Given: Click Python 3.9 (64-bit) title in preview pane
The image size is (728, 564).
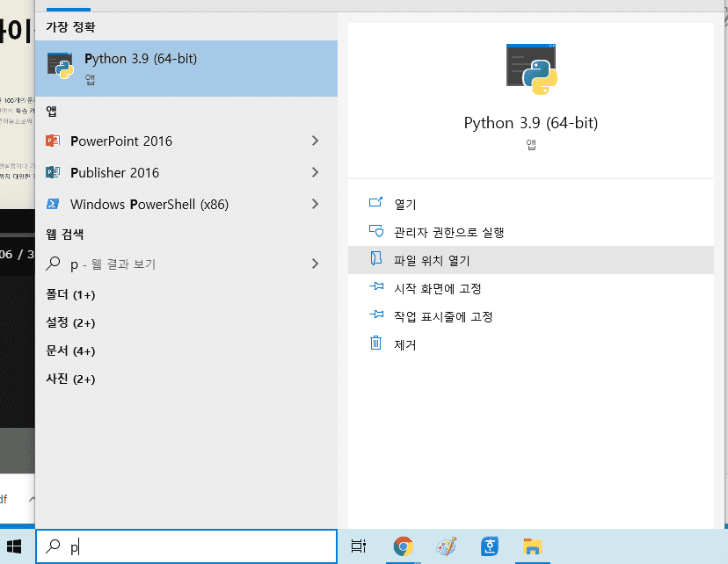Looking at the screenshot, I should 531,123.
